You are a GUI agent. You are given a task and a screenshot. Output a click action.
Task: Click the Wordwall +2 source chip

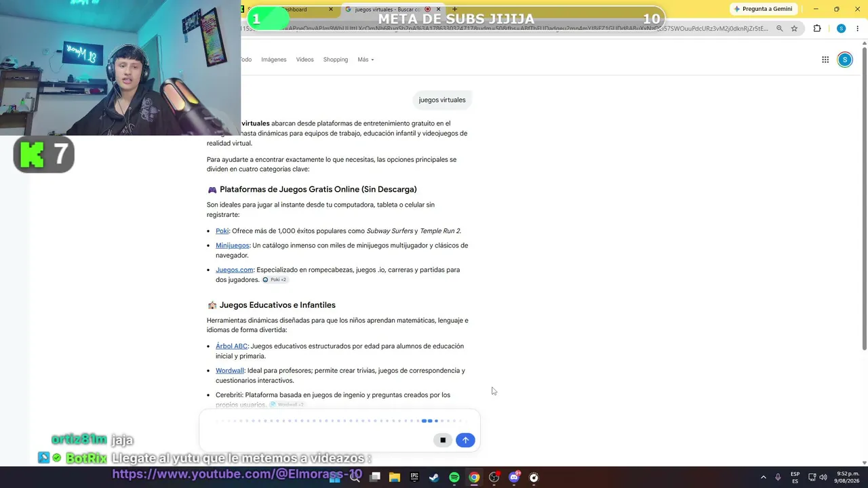pyautogui.click(x=287, y=405)
